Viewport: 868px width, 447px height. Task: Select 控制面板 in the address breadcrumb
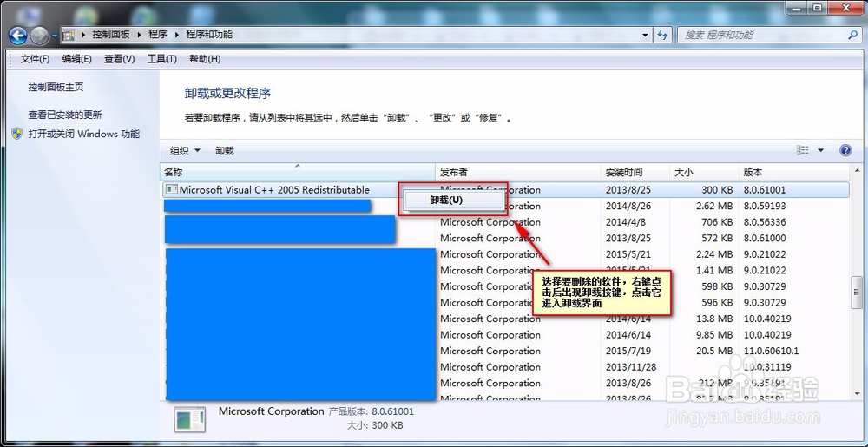(x=111, y=35)
